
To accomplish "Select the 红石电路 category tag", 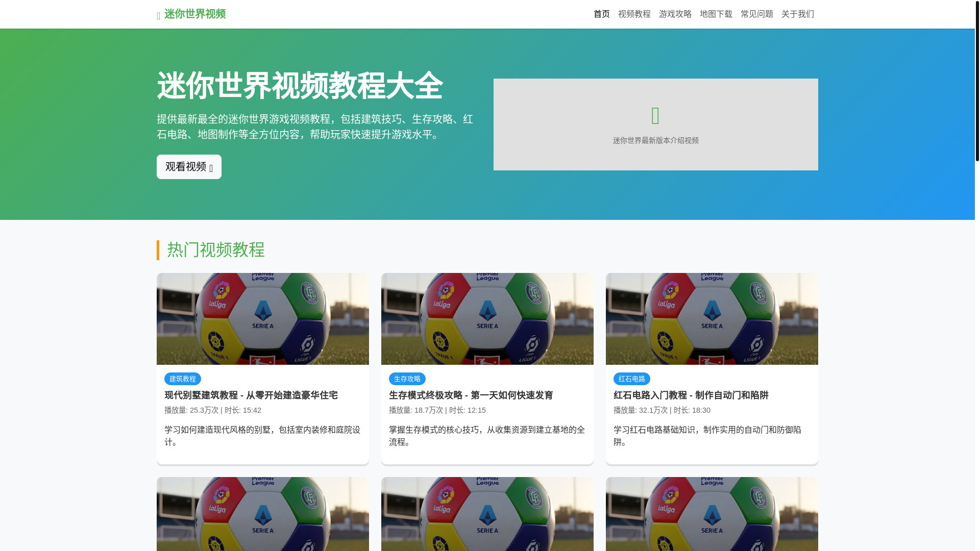I will 632,379.
